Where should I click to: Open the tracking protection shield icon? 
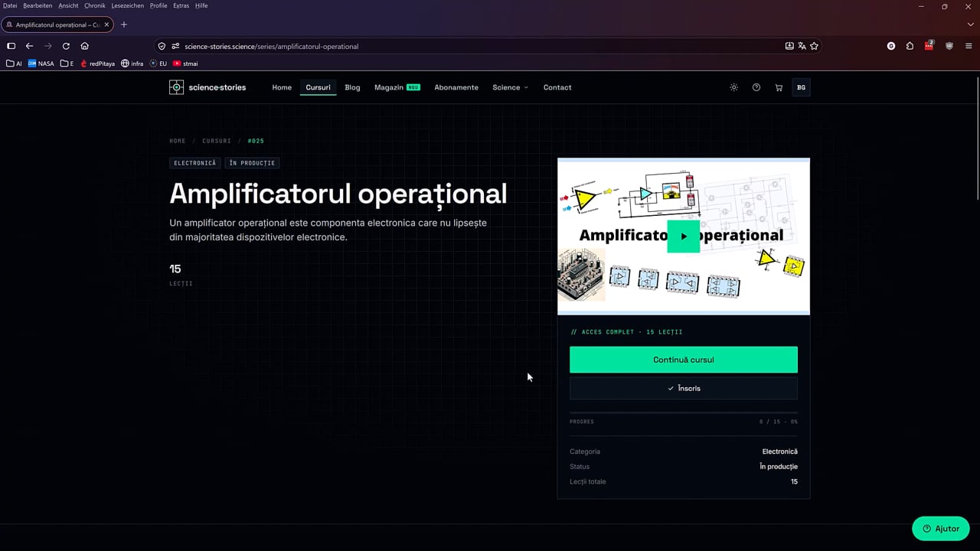(x=162, y=46)
